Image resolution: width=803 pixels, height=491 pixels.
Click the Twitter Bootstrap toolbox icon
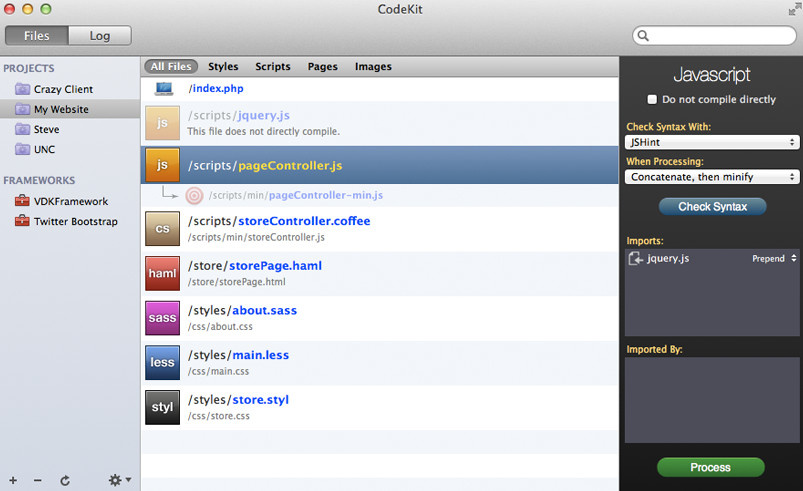click(x=22, y=221)
